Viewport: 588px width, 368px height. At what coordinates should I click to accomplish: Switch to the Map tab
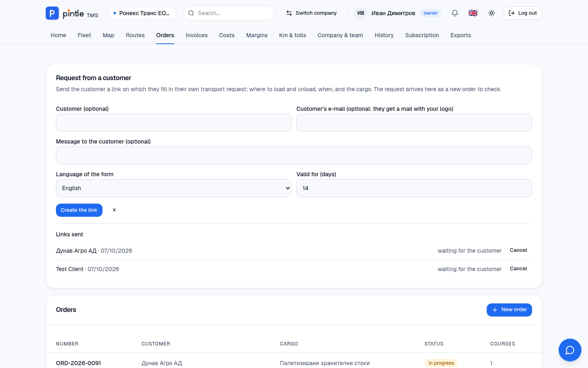[109, 35]
